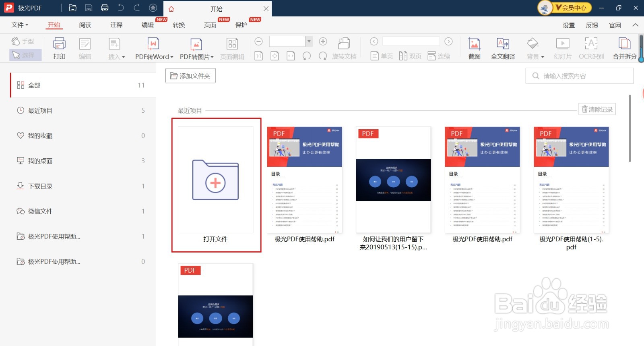Select 我的桌面 in the sidebar
The height and width of the screenshot is (346, 644).
83,161
